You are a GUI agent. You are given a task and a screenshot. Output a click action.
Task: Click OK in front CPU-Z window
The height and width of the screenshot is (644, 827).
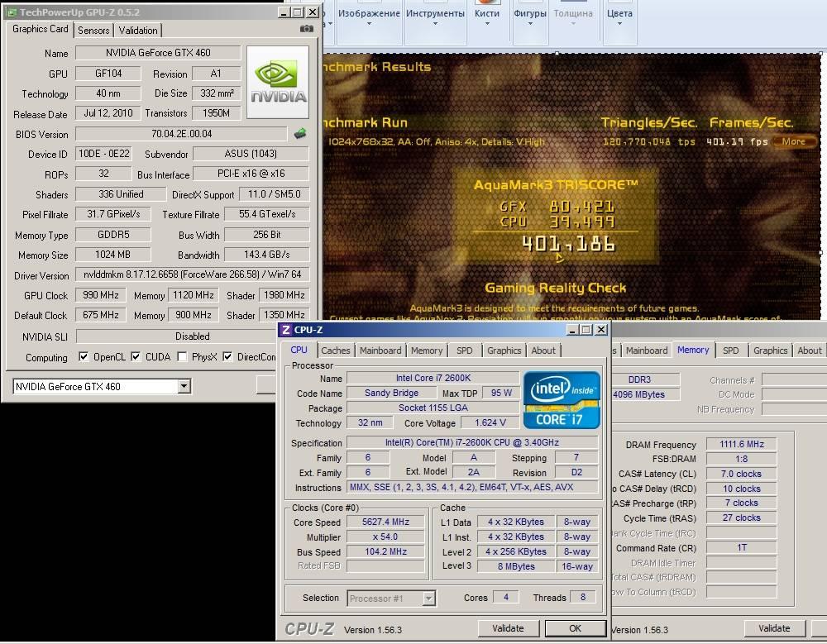pos(575,628)
